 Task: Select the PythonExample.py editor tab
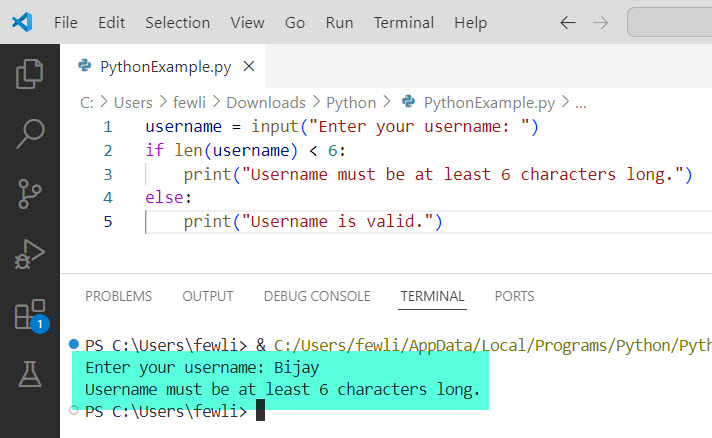pyautogui.click(x=163, y=66)
